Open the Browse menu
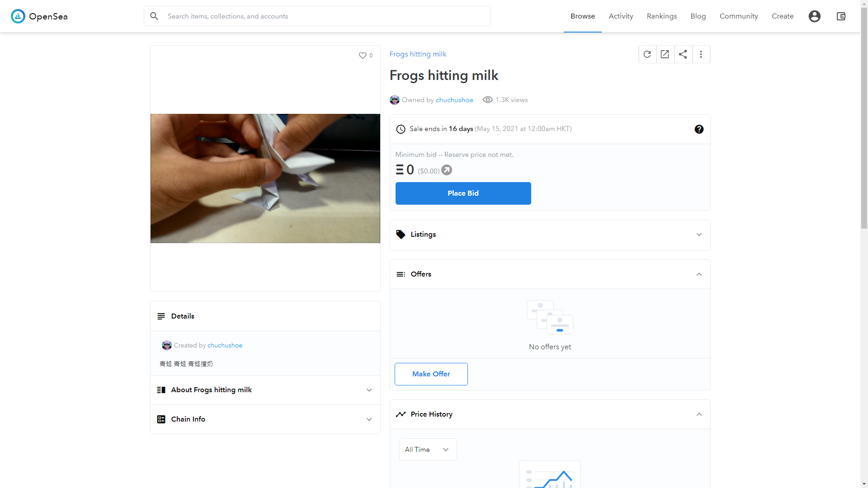The image size is (868, 488). click(582, 16)
